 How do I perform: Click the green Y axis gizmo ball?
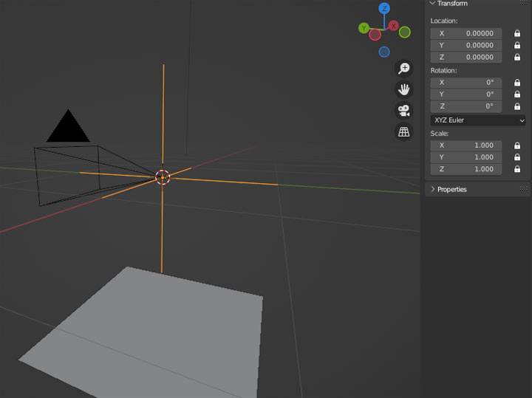[364, 28]
